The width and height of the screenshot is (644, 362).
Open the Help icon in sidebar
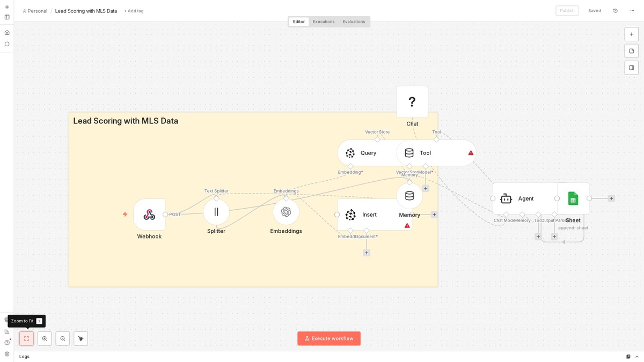click(7, 342)
